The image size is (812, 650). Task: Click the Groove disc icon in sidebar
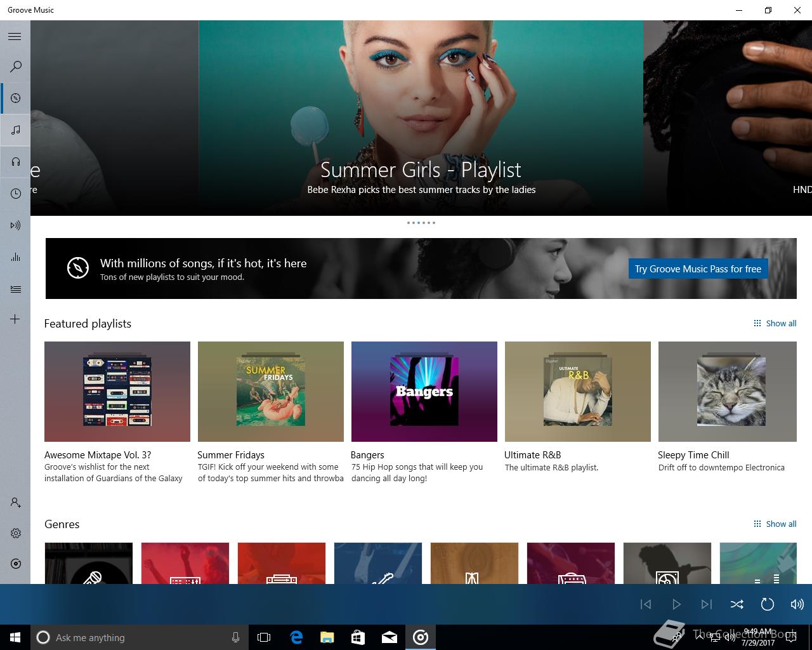point(15,564)
